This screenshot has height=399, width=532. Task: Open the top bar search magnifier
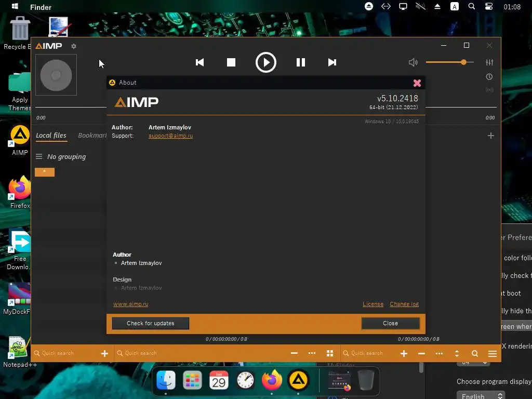[x=472, y=6]
